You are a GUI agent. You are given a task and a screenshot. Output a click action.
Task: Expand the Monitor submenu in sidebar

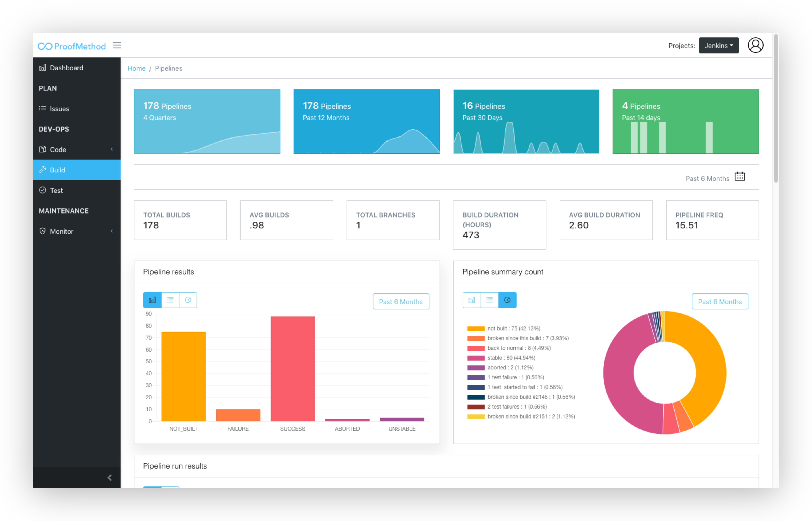pyautogui.click(x=111, y=231)
